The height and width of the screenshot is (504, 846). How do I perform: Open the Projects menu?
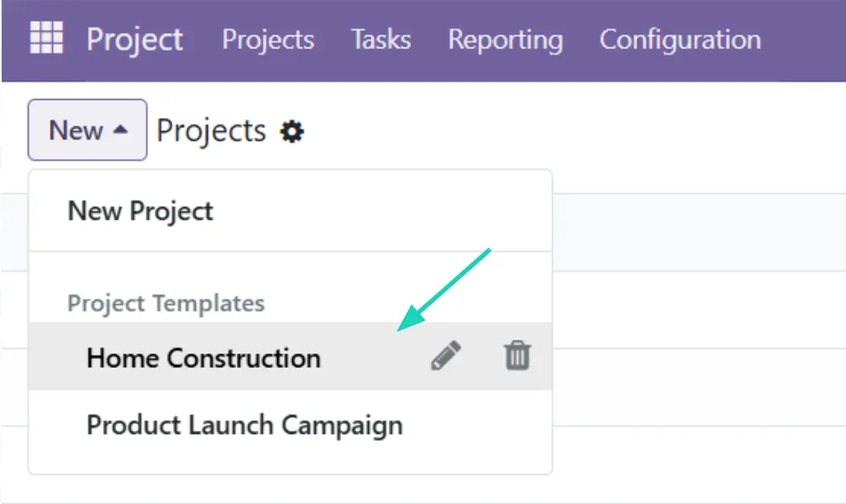pos(268,39)
